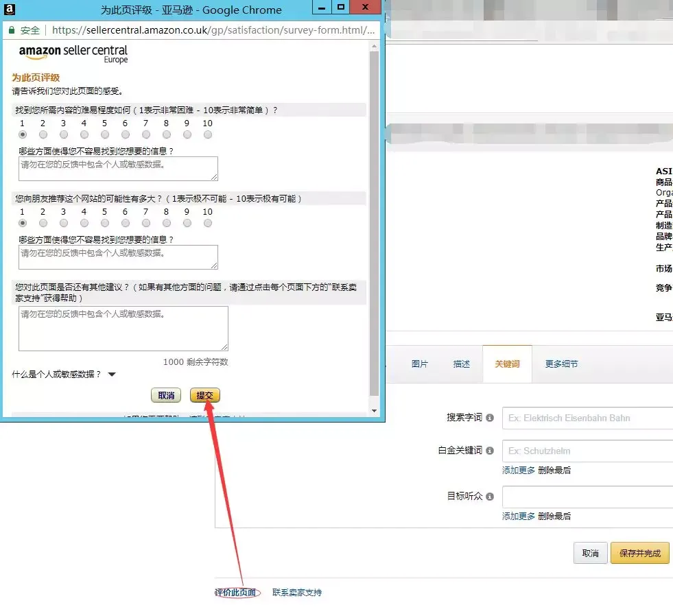Click the 请告诉我们您对此页面的感受 text
Image resolution: width=673 pixels, height=616 pixels.
pyautogui.click(x=68, y=91)
